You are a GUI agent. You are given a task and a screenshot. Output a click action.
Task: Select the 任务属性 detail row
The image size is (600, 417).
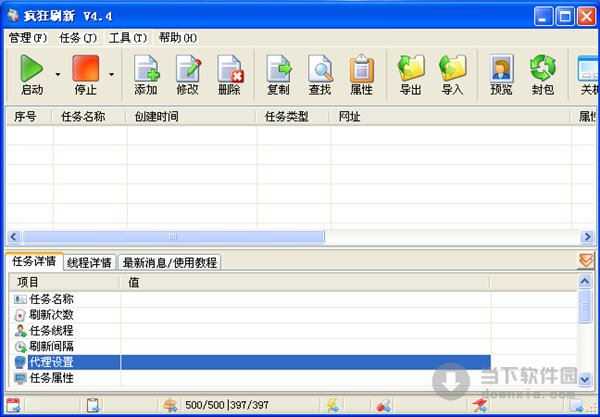click(x=250, y=378)
